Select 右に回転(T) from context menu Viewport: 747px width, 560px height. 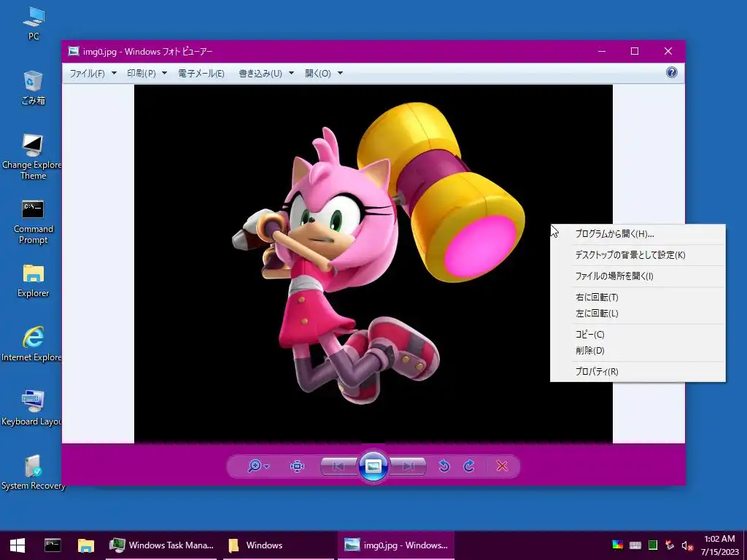[x=638, y=297]
